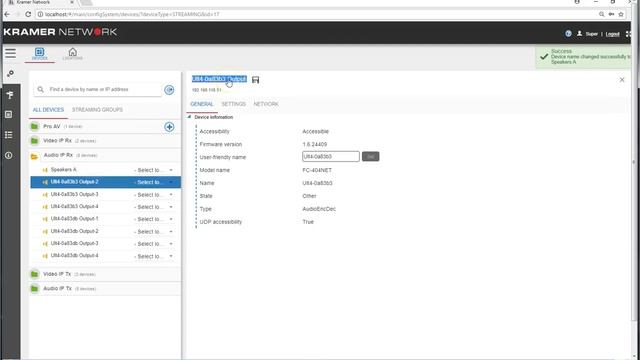Switch to the Devices top tab
Image resolution: width=640 pixels, height=360 pixels.
coord(40,54)
